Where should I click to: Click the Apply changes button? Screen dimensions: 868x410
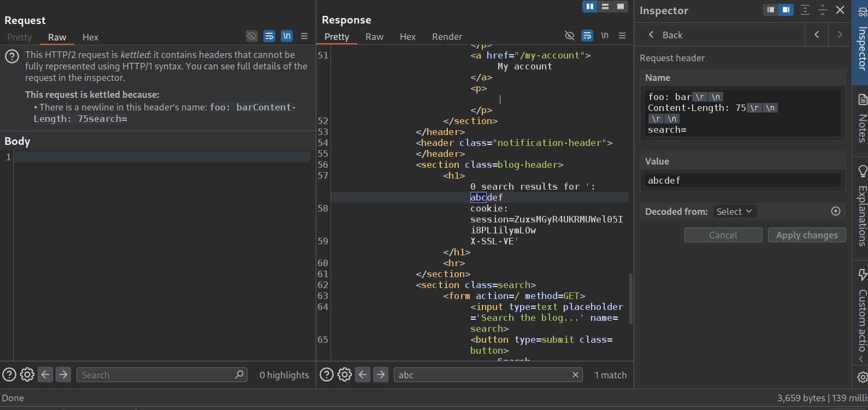(x=806, y=235)
